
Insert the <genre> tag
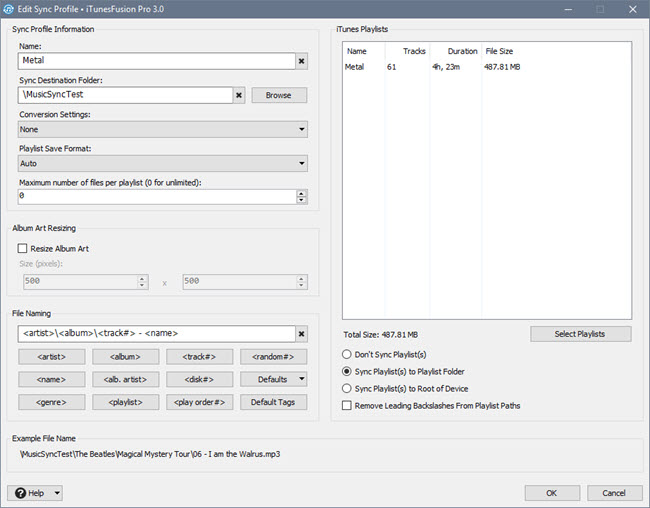(51, 402)
